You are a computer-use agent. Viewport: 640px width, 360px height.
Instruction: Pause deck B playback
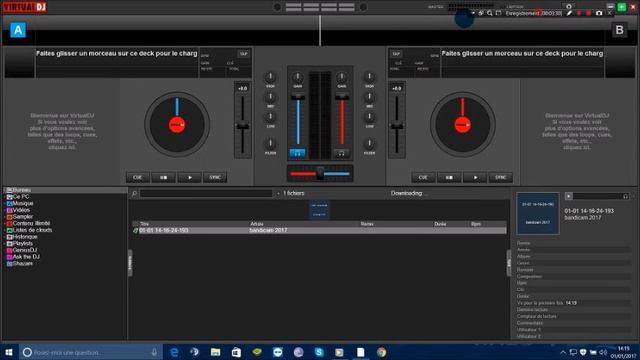449,178
